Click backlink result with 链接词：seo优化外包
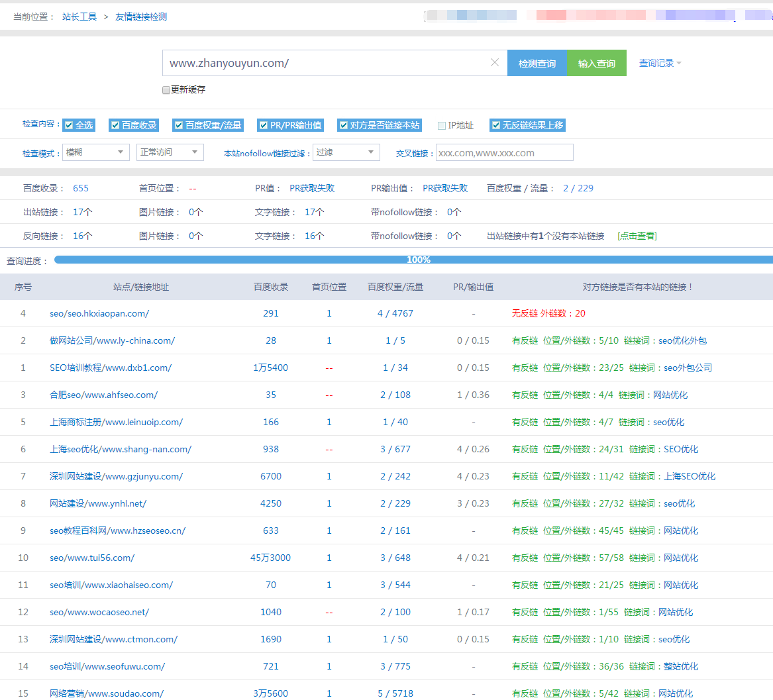Image resolution: width=773 pixels, height=700 pixels. (609, 340)
